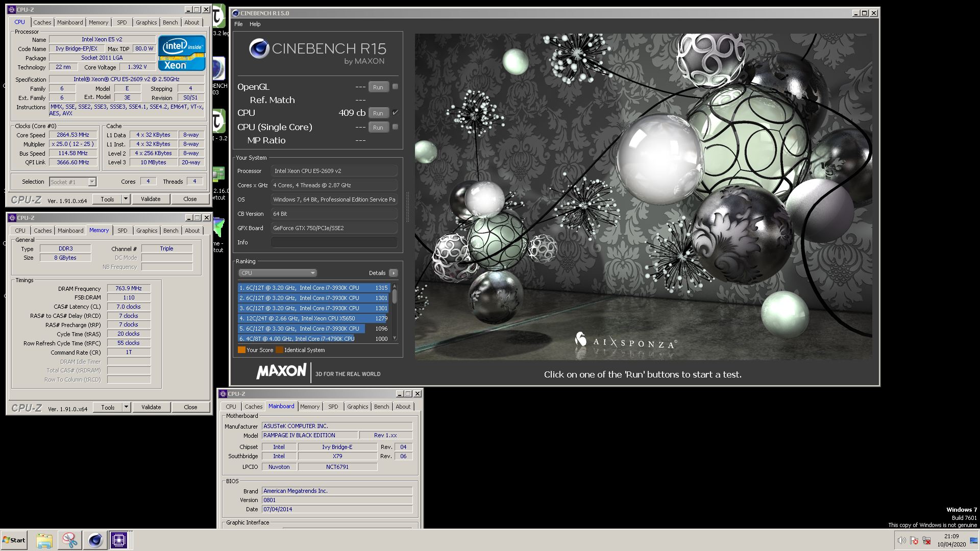The height and width of the screenshot is (551, 980).
Task: Click the Identical System brown legend swatch
Action: 279,350
